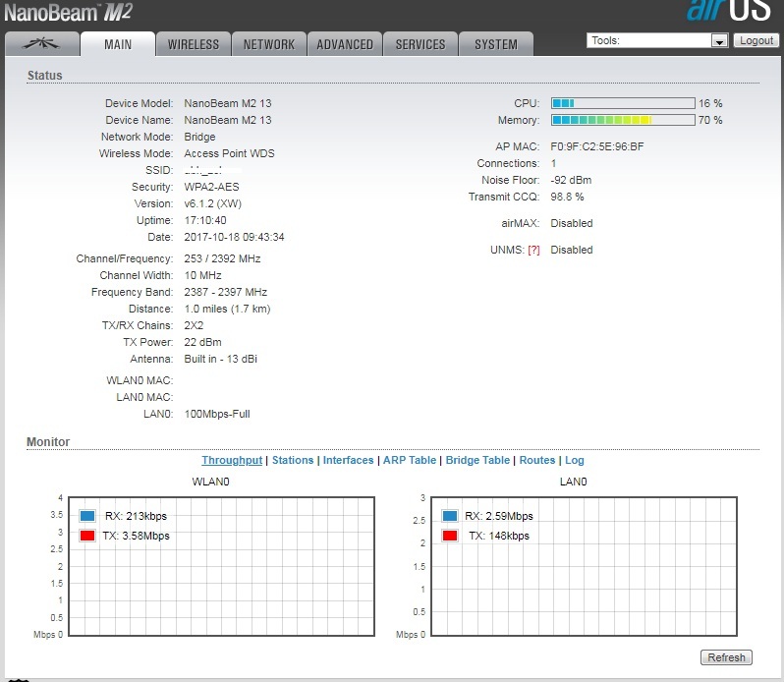The height and width of the screenshot is (682, 784).
Task: Go to the ADVANCED tab
Action: (x=345, y=44)
